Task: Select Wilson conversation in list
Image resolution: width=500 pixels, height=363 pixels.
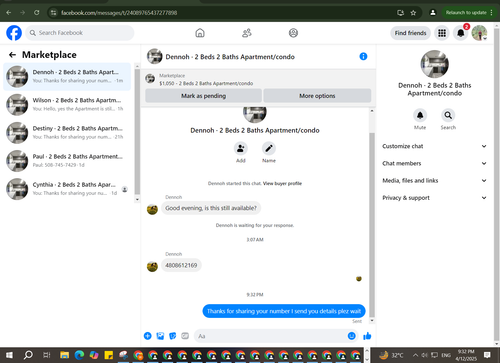Action: point(67,105)
